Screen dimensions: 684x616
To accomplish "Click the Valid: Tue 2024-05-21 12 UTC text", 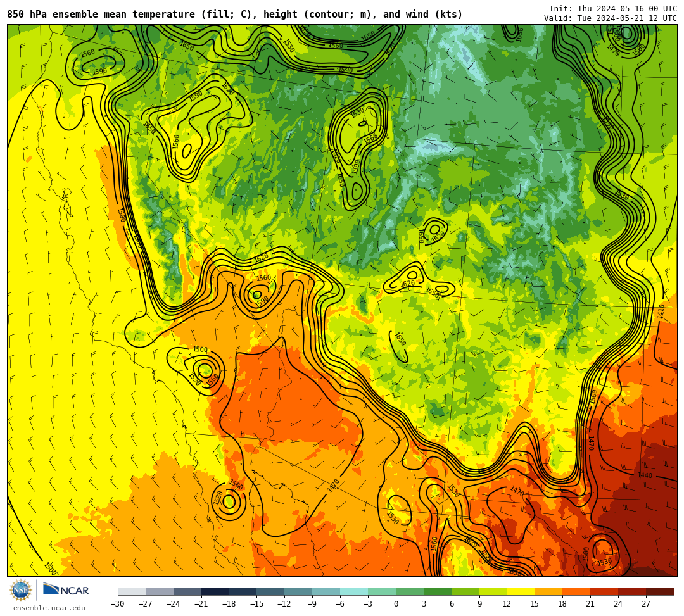I will [611, 18].
